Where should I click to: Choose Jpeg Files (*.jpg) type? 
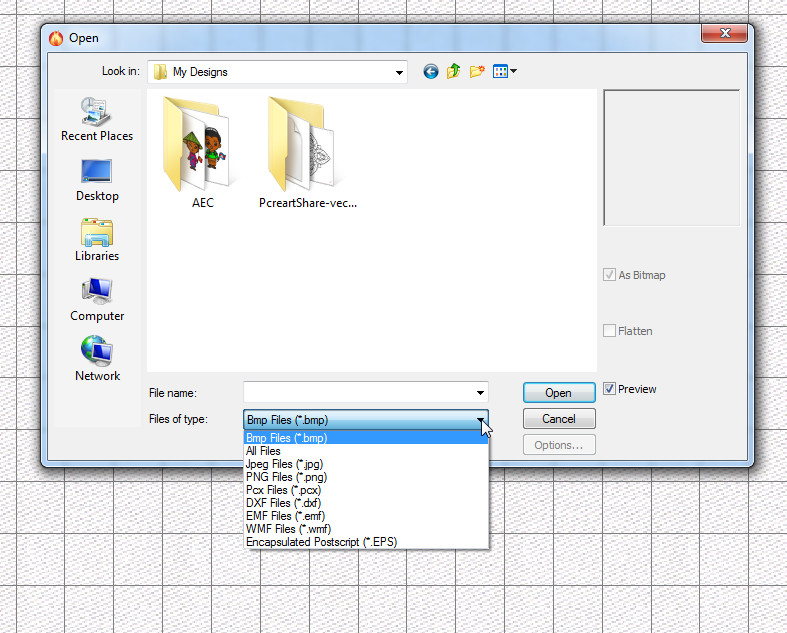pyautogui.click(x=366, y=464)
